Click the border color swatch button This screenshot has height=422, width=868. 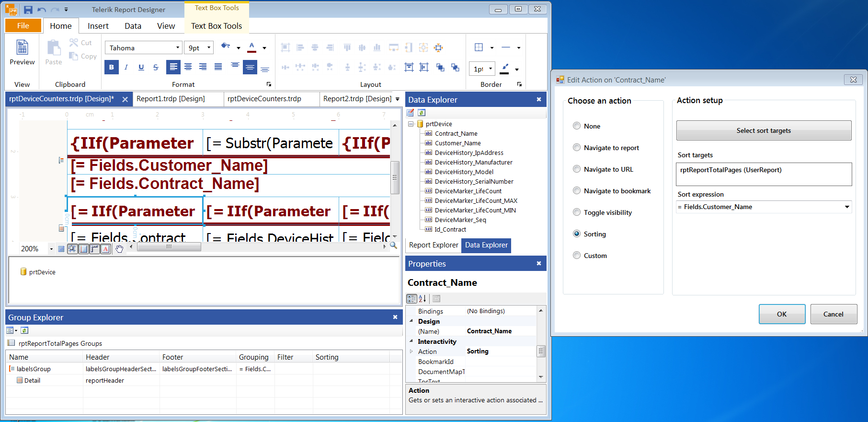click(x=504, y=69)
